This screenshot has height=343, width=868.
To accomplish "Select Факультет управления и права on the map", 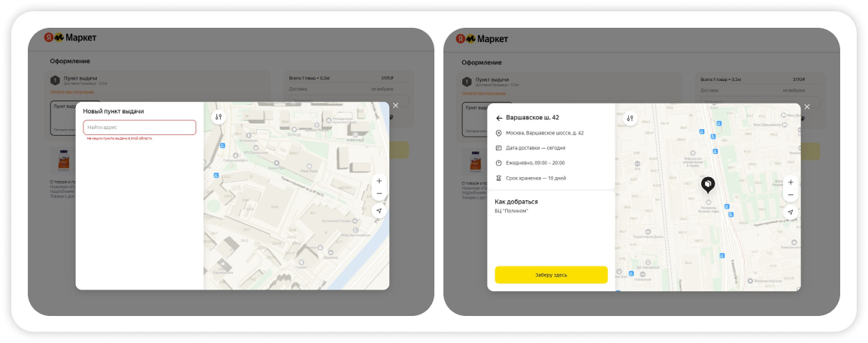I will 693,158.
